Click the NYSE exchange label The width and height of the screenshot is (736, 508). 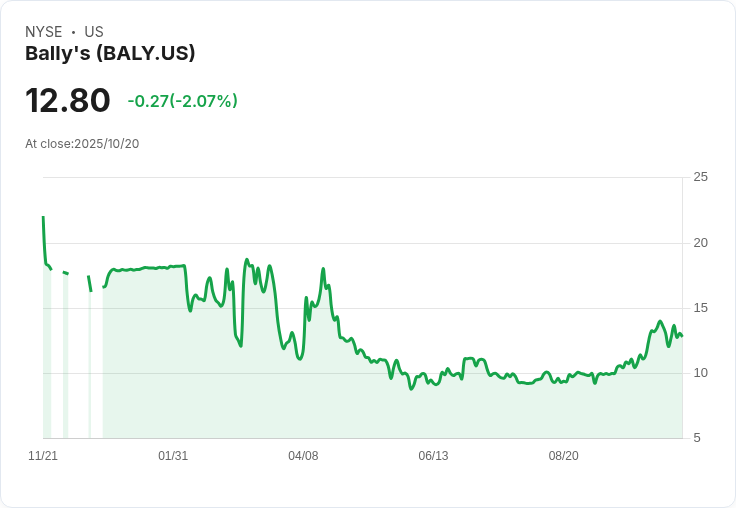pos(44,32)
